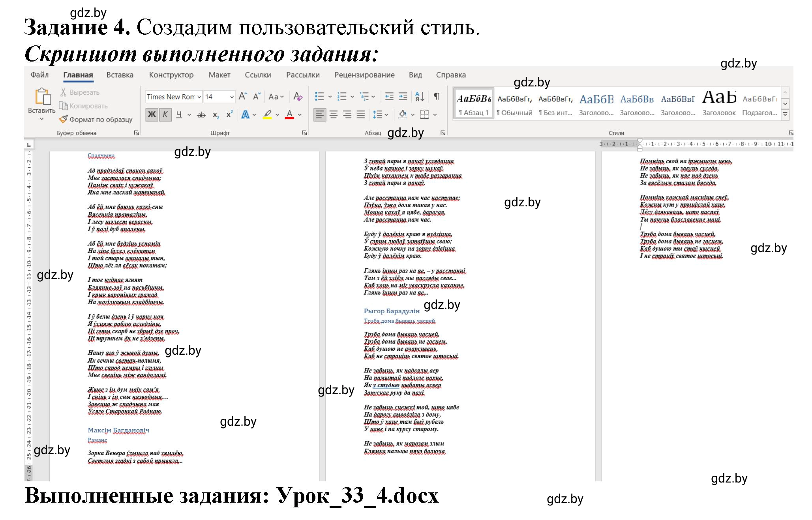Switch to the Ссылки tab
Screen dimensions: 812x520
(x=258, y=75)
